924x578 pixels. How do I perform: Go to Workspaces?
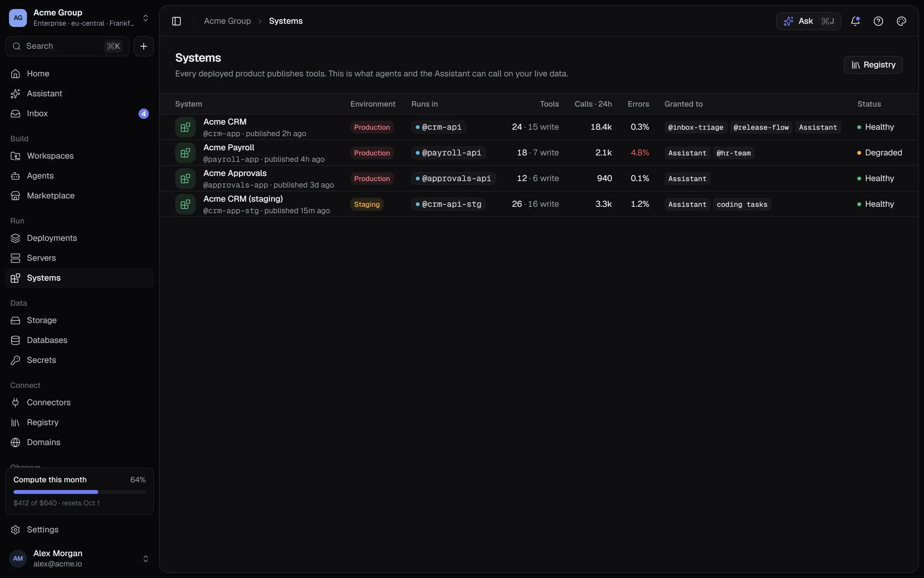click(80, 156)
